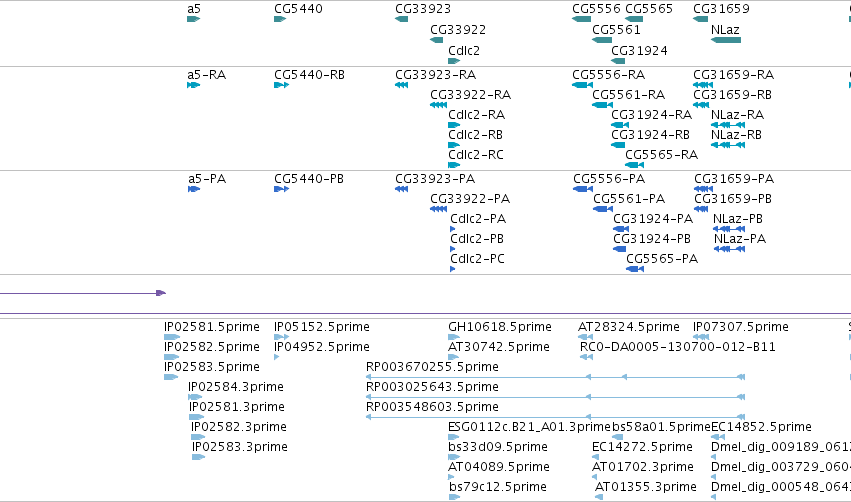Click the IP02584.3prime EST glyph

click(x=195, y=397)
